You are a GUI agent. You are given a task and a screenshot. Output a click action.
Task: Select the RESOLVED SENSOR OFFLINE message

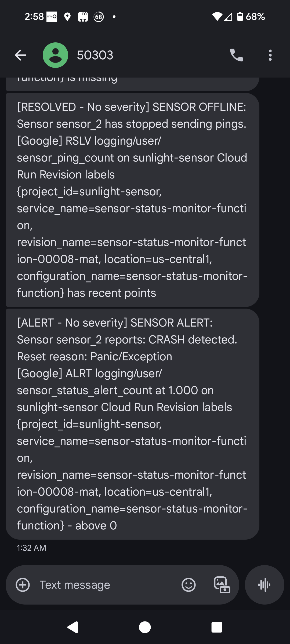pyautogui.click(x=132, y=200)
